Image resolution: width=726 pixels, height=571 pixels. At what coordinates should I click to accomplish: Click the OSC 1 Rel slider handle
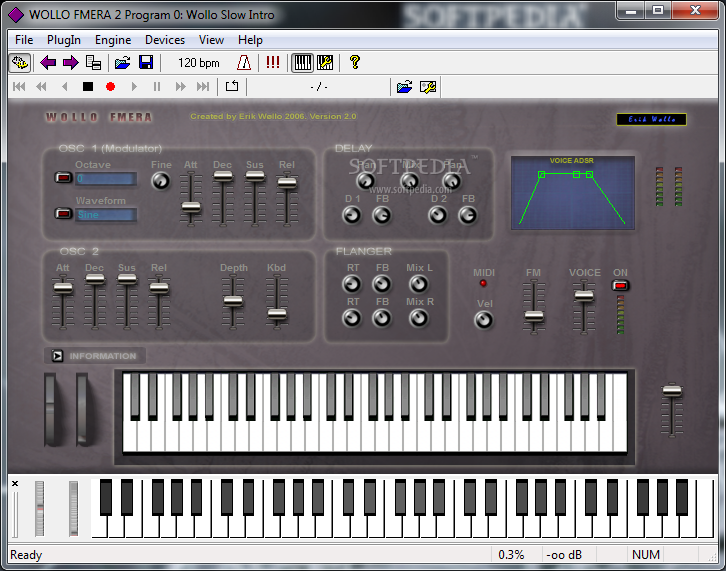click(287, 182)
